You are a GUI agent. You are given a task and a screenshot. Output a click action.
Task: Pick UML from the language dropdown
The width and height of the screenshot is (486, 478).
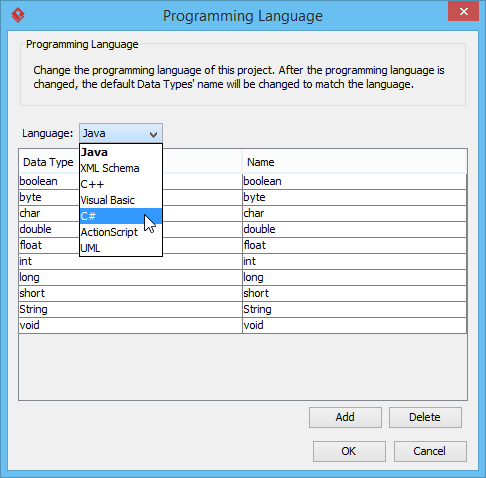coord(121,248)
